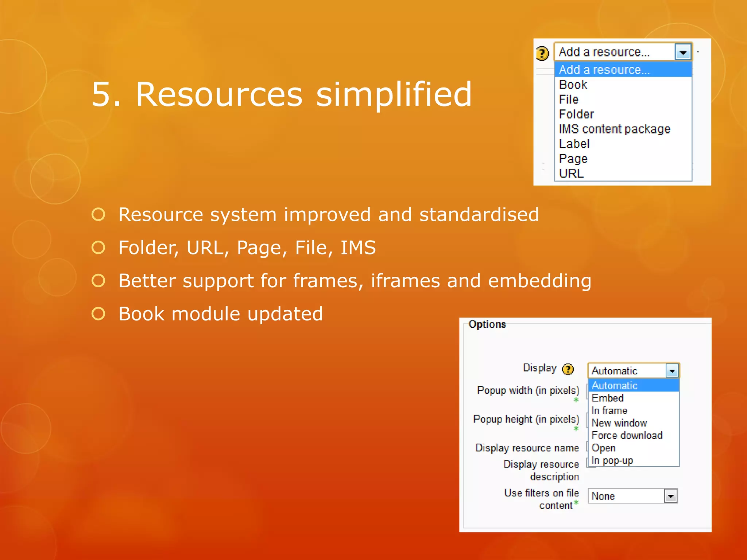Screen dimensions: 747x560
Task: Select Label in the resource list
Action: (x=623, y=144)
